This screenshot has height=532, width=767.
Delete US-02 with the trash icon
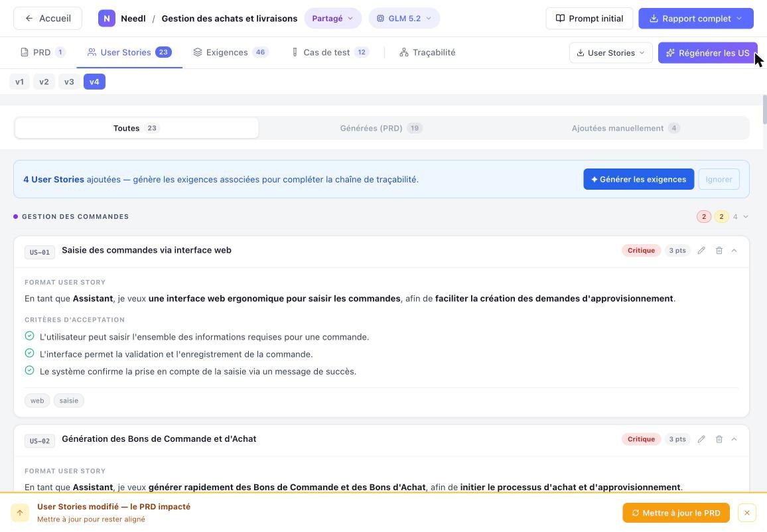(x=719, y=439)
